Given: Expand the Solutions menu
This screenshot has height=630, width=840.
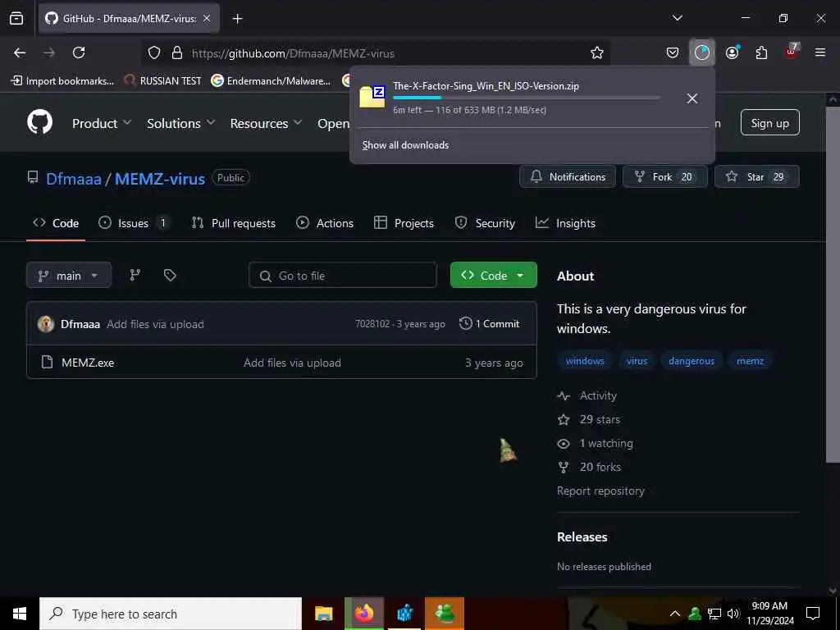Looking at the screenshot, I should tap(181, 123).
